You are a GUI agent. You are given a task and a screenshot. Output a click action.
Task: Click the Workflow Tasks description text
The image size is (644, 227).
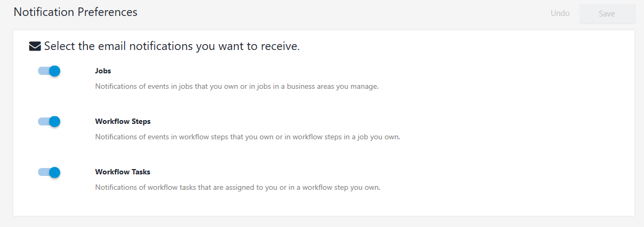click(x=238, y=187)
